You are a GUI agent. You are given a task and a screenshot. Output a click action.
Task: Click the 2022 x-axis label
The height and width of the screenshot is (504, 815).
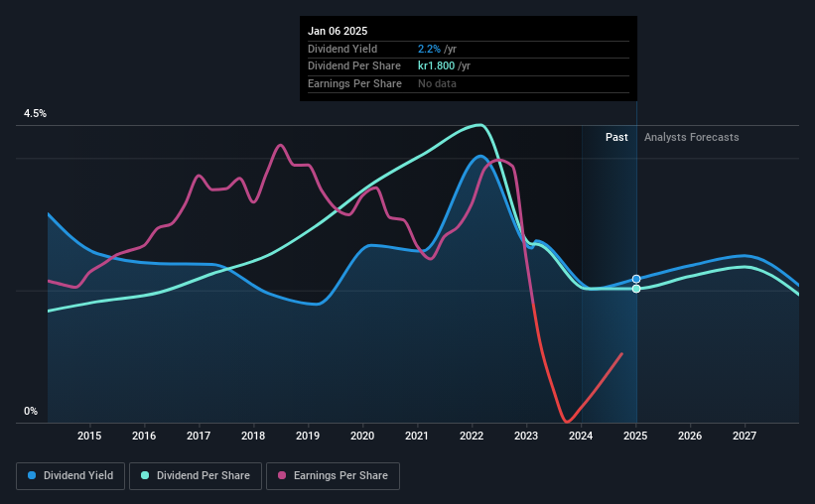coord(472,436)
